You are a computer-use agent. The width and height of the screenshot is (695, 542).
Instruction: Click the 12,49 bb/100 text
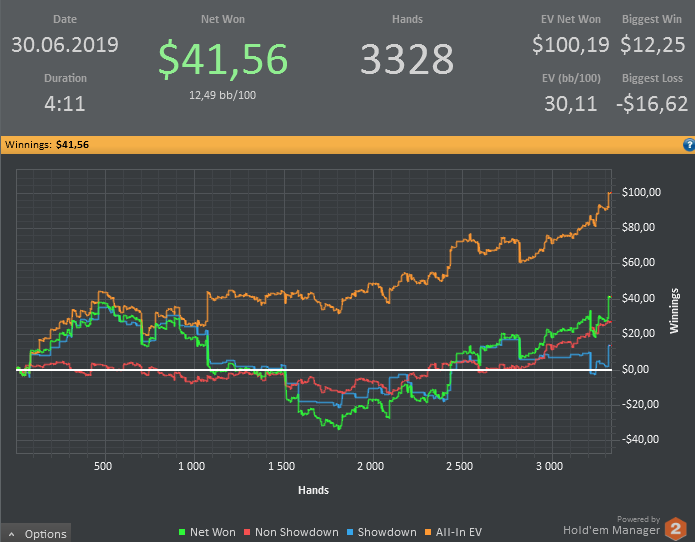(223, 95)
